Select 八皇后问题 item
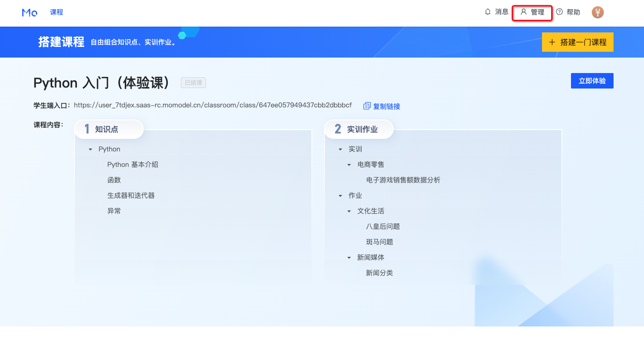The image size is (644, 341). [383, 226]
